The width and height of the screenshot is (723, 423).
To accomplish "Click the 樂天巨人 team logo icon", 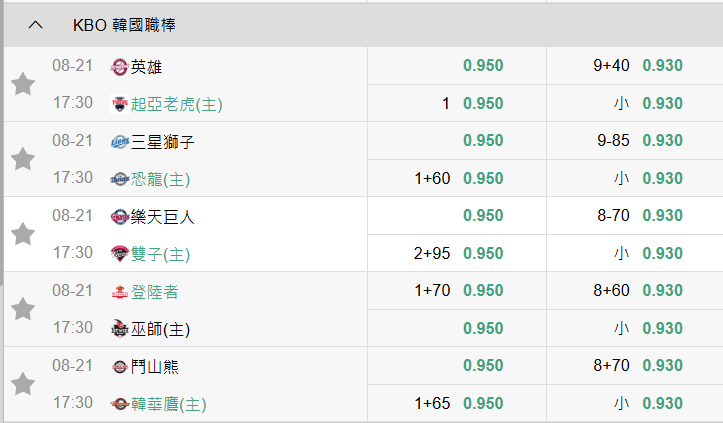I will click(x=119, y=216).
